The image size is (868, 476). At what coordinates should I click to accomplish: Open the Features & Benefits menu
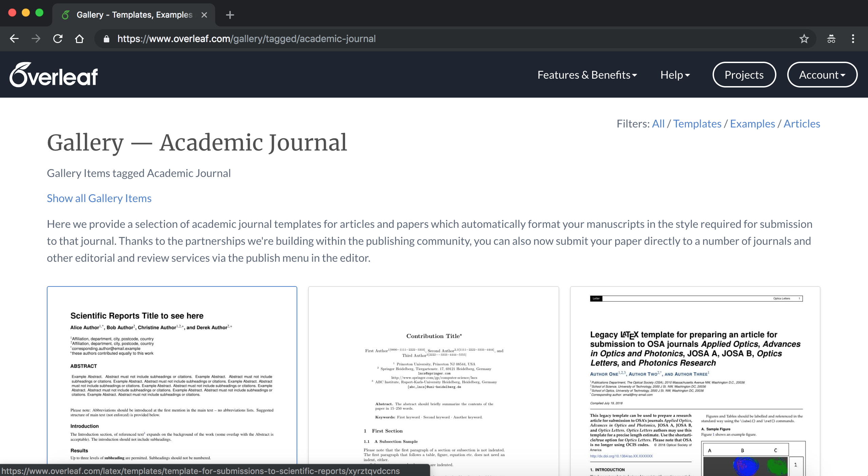tap(586, 75)
